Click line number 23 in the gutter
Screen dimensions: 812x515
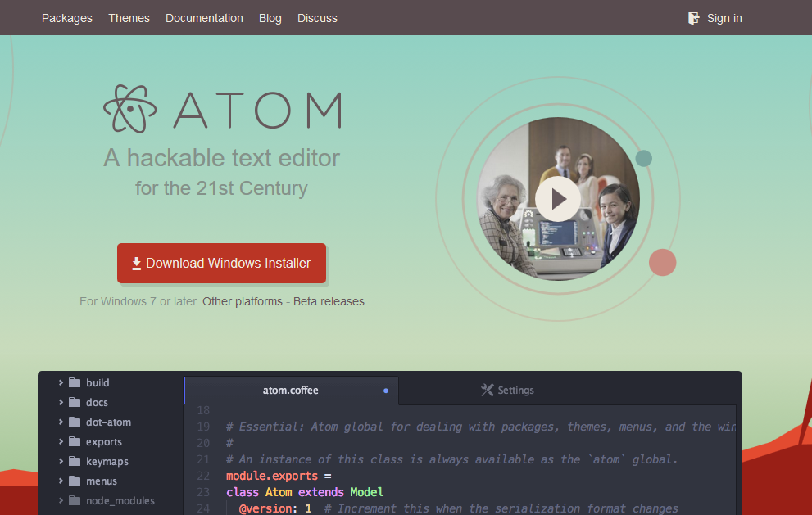point(203,492)
